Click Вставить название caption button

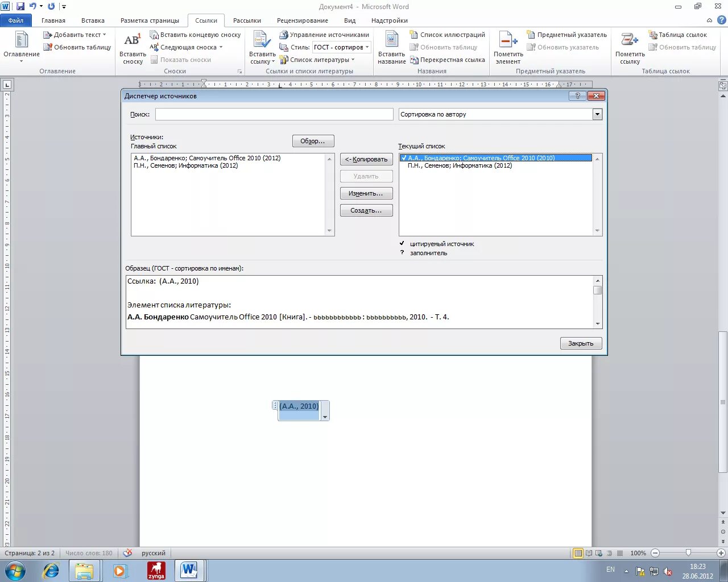pyautogui.click(x=392, y=48)
